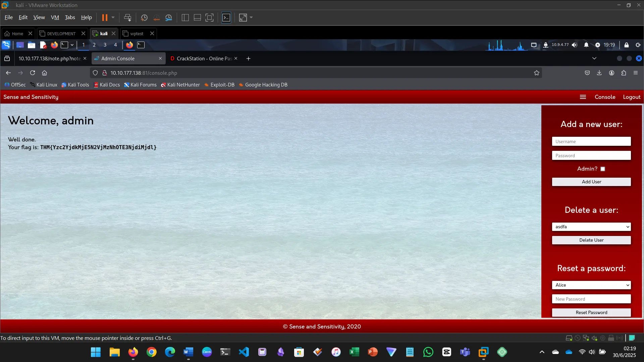The width and height of the screenshot is (644, 362).
Task: Click the Username input field
Action: [591, 141]
